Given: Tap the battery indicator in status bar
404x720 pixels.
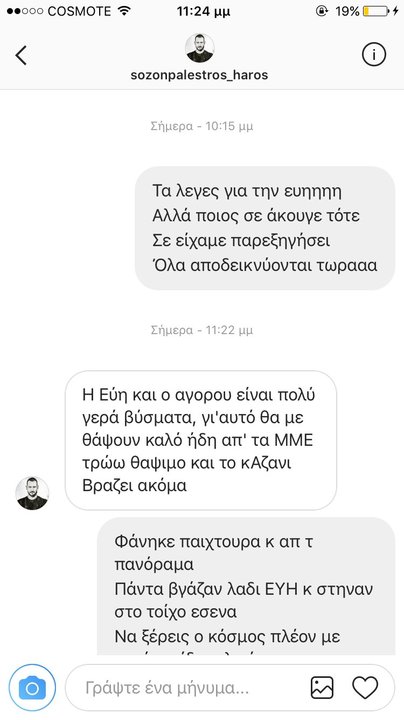Looking at the screenshot, I should click(x=375, y=11).
